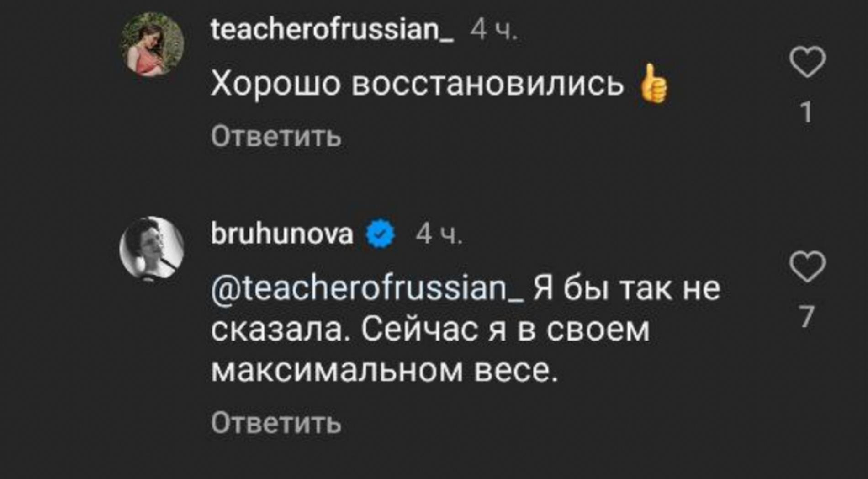Screen dimensions: 868x479
Task: Open the bruhunova username link
Action: [282, 234]
